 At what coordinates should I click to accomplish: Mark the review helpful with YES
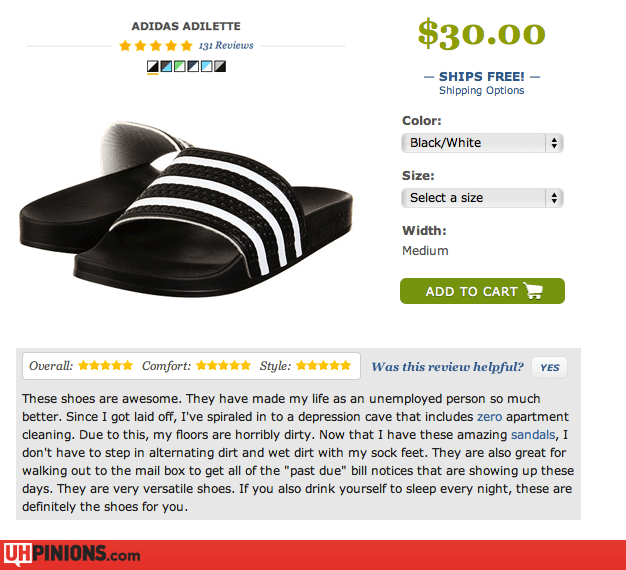[549, 367]
